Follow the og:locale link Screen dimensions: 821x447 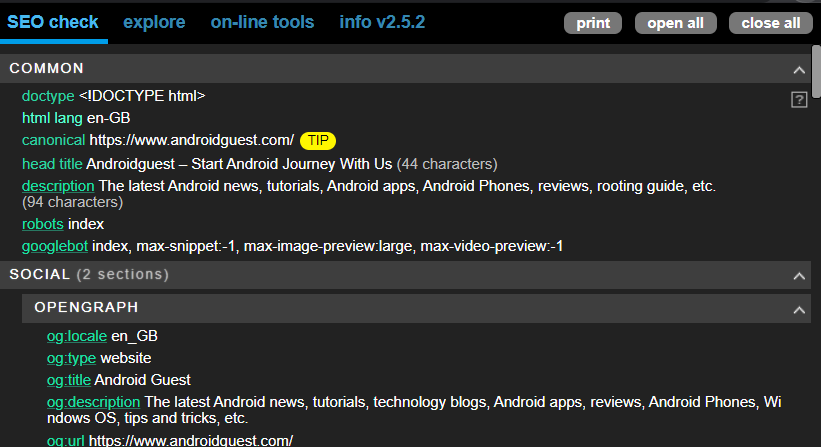coord(76,336)
